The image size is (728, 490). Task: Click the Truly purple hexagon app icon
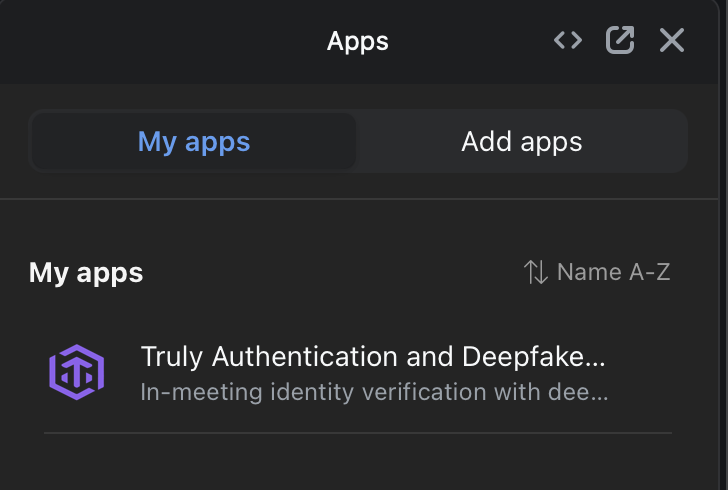[x=77, y=372]
